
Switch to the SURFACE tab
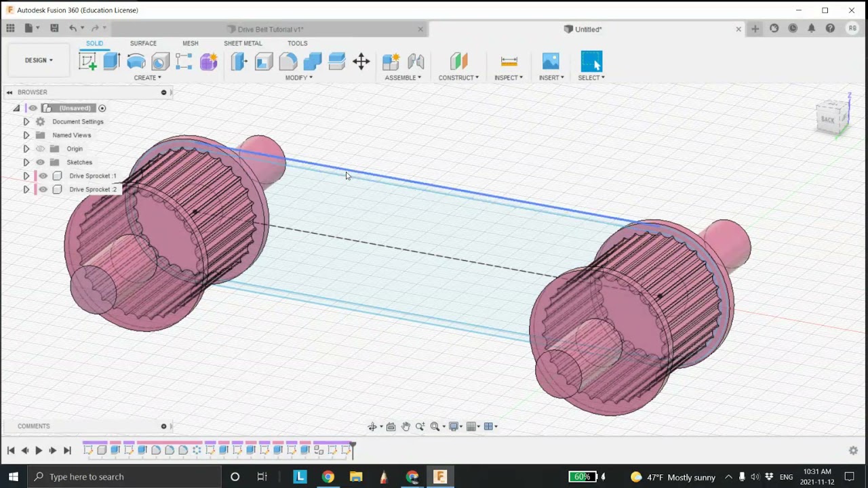(x=143, y=43)
